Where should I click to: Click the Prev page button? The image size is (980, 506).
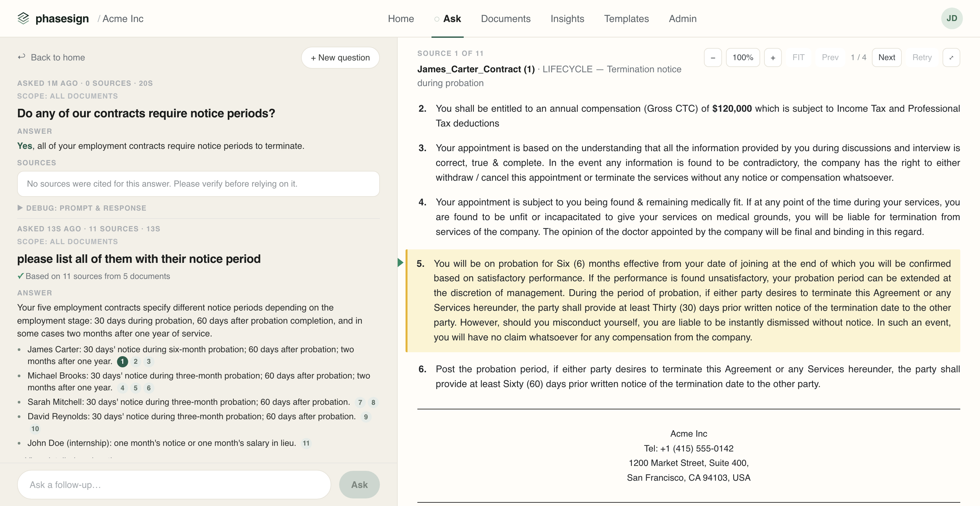click(x=830, y=57)
